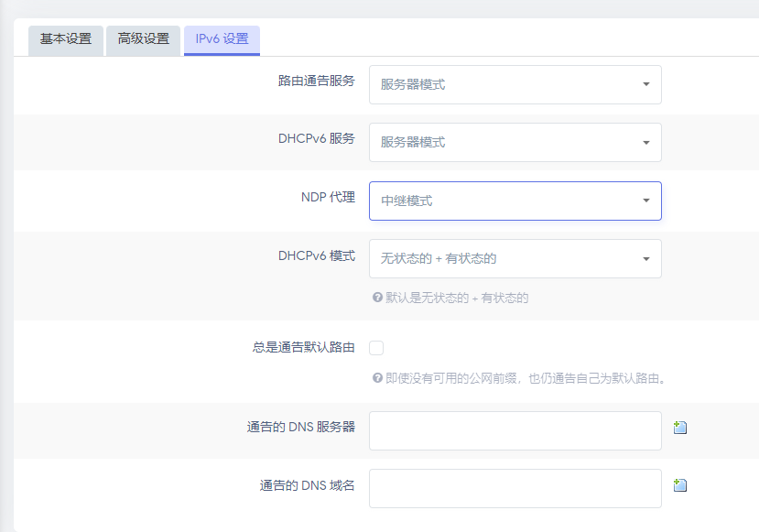Toggle the 总是通告默认路由 checkbox
The image size is (759, 532).
click(376, 348)
